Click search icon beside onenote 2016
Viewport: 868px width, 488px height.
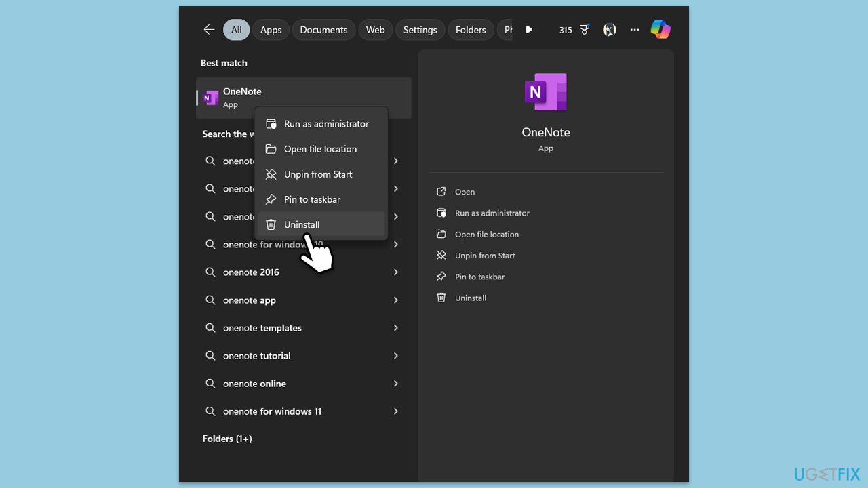pos(210,272)
